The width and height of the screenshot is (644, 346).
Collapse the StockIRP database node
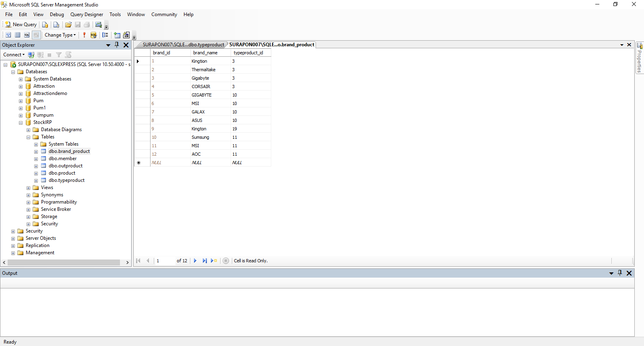21,122
